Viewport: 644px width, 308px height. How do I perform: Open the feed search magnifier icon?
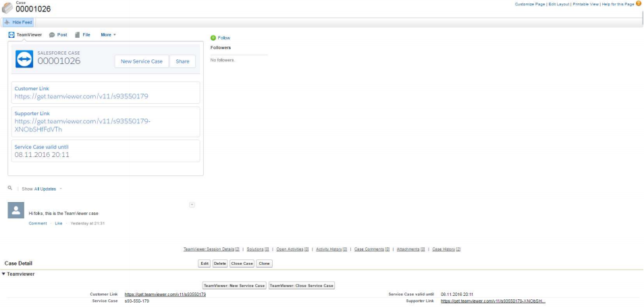click(x=10, y=188)
